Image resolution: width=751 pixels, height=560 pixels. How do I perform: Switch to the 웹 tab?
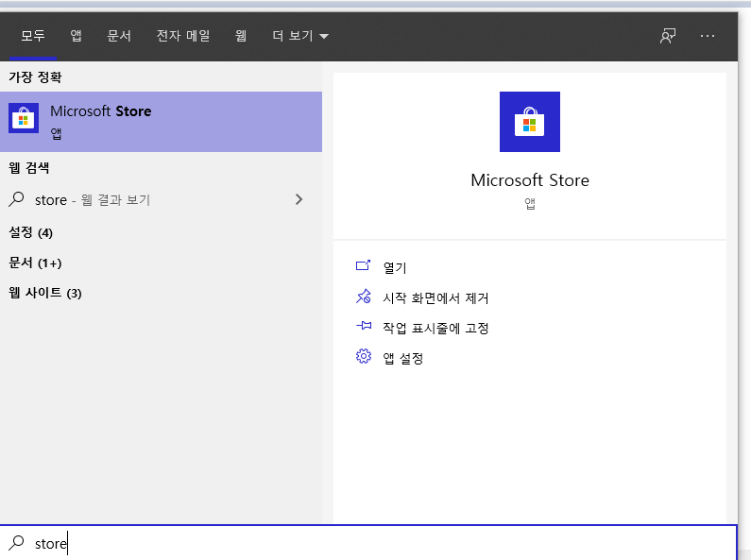tap(241, 36)
